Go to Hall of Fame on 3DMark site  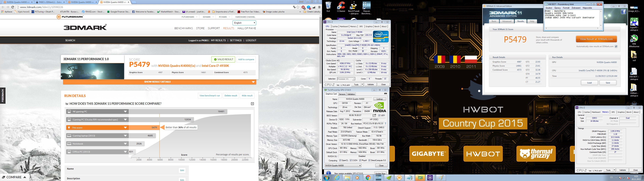[x=247, y=28]
